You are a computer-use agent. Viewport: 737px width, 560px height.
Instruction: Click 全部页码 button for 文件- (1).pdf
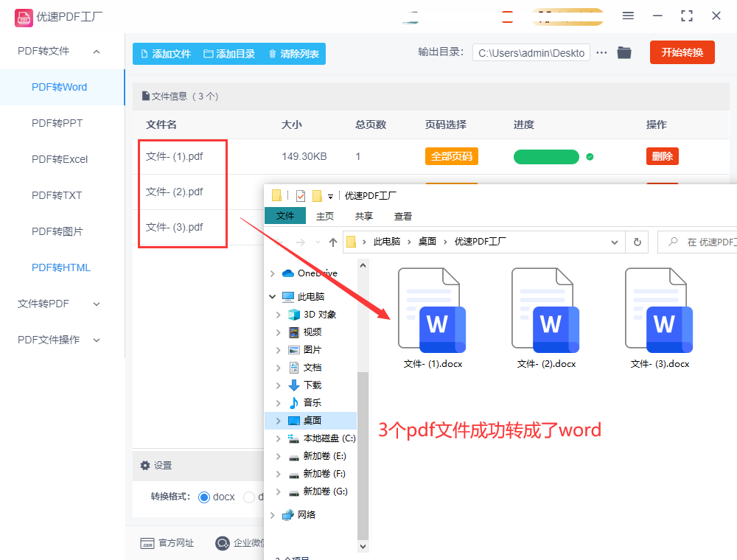point(452,156)
